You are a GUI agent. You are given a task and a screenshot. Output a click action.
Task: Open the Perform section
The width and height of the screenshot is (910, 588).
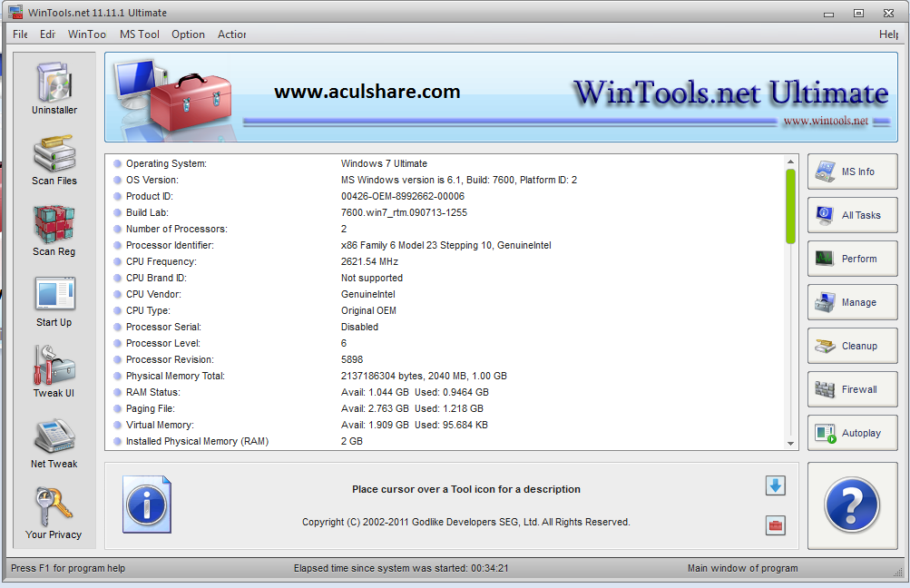[851, 259]
